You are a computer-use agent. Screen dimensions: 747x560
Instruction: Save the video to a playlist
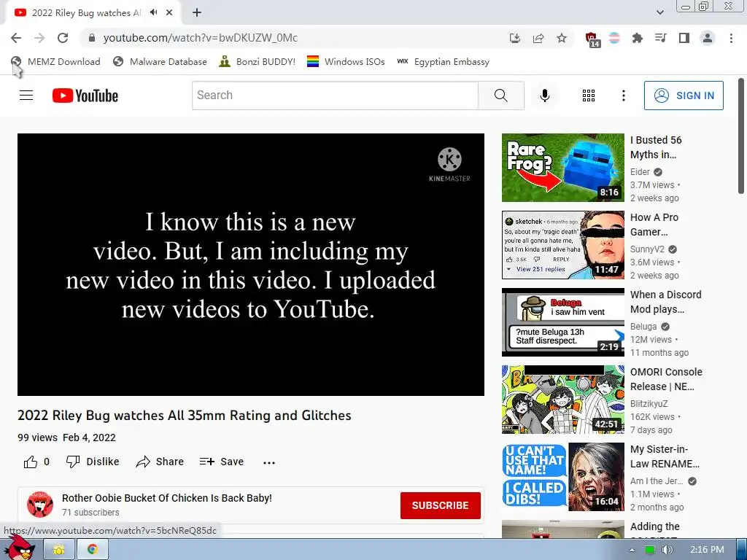point(222,462)
